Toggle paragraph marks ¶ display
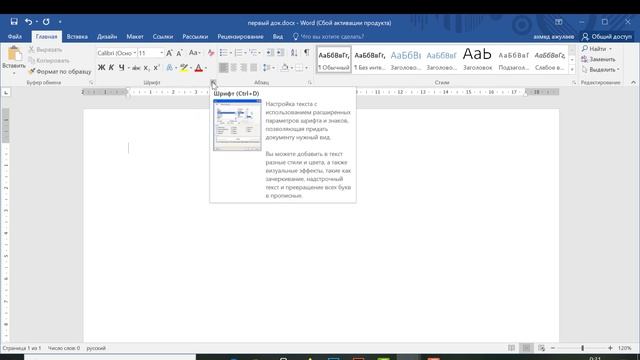Screen dimensions: 640x360 tap(307, 53)
